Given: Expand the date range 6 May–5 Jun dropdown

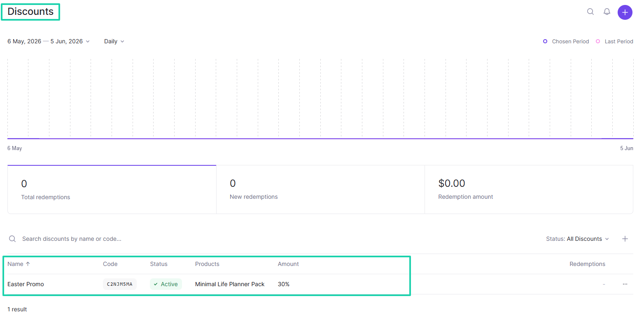Looking at the screenshot, I should point(49,41).
